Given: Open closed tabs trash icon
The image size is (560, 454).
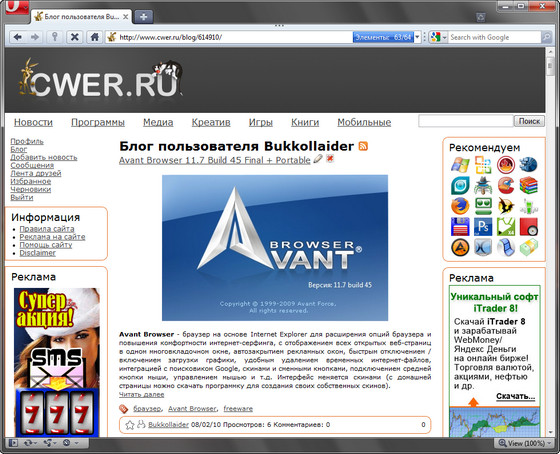Looking at the screenshot, I should pyautogui.click(x=481, y=17).
